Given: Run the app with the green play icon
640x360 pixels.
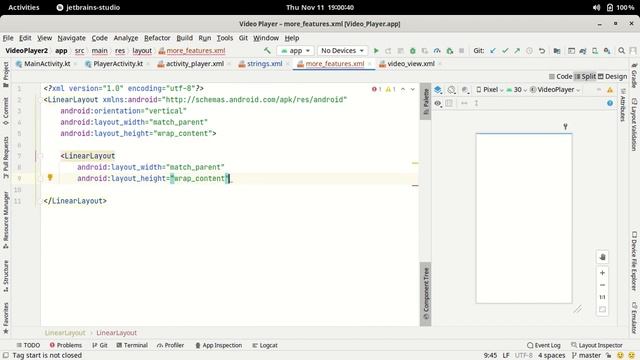Looking at the screenshot, I should click(x=376, y=51).
